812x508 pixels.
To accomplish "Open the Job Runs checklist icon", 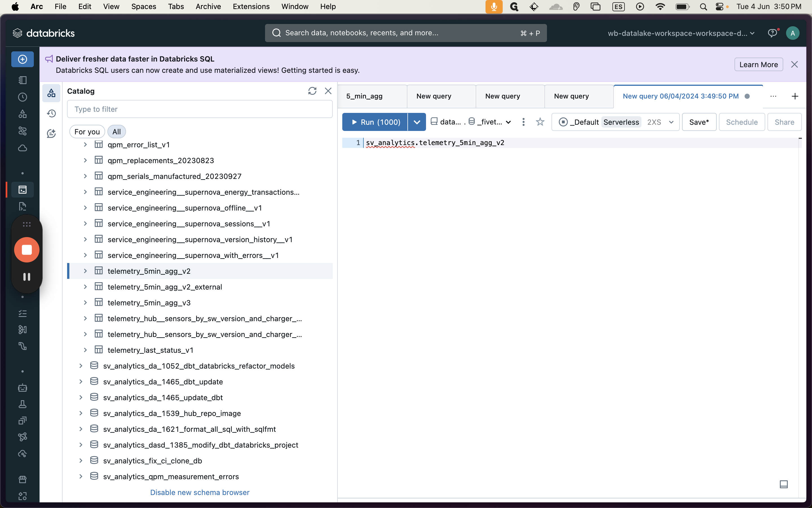I will tap(23, 314).
